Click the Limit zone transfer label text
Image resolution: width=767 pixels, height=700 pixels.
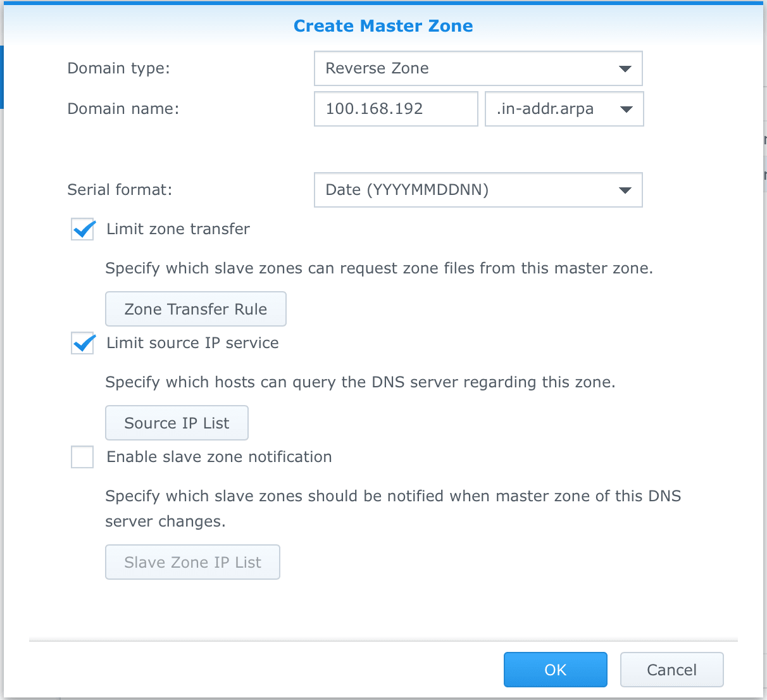pos(178,229)
